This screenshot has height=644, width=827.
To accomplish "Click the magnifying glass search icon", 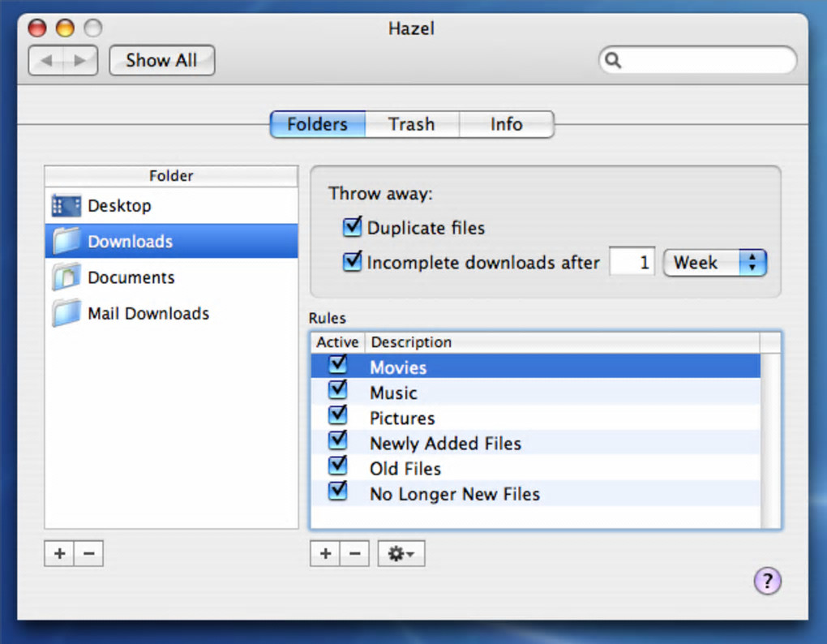I will click(x=613, y=60).
